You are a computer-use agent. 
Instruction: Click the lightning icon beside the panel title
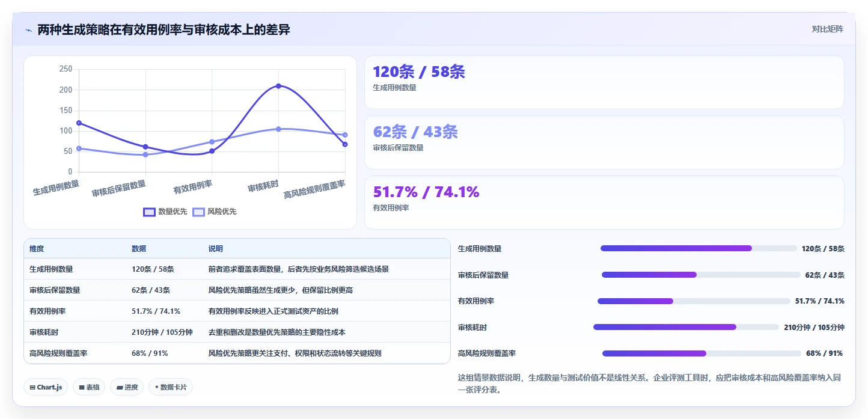pyautogui.click(x=28, y=30)
